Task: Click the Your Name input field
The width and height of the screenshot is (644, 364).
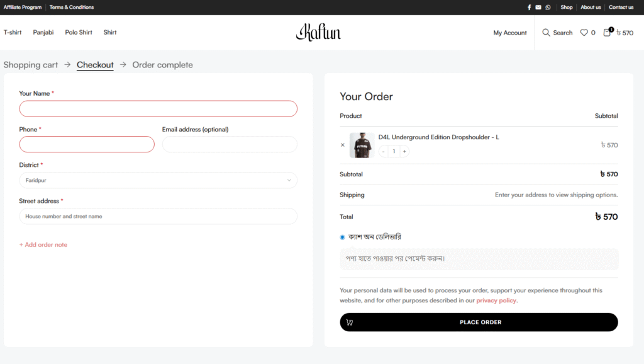Action: click(158, 109)
